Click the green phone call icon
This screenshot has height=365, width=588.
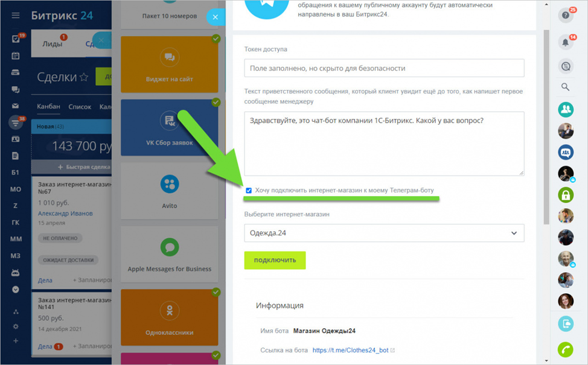coord(566,350)
